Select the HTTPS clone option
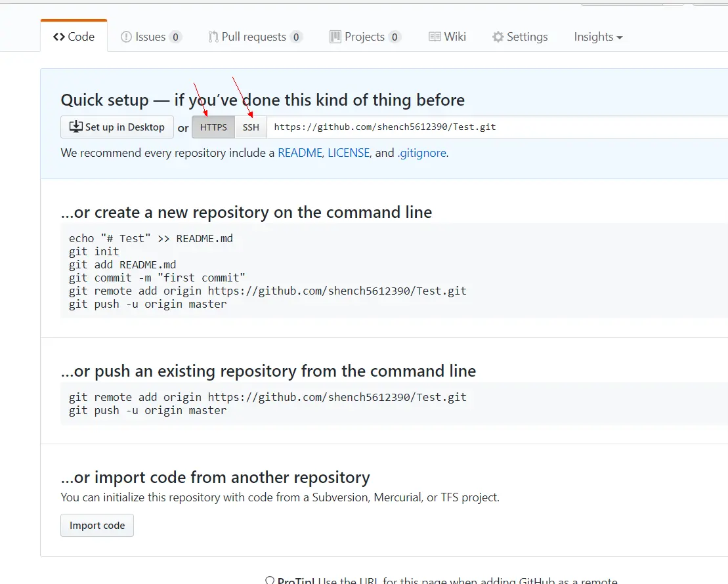 pyautogui.click(x=213, y=127)
